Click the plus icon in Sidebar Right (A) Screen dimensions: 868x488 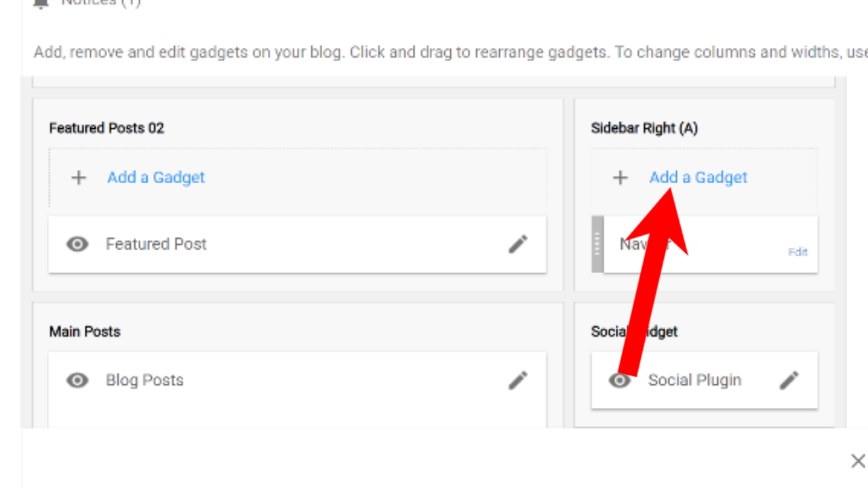pyautogui.click(x=620, y=178)
